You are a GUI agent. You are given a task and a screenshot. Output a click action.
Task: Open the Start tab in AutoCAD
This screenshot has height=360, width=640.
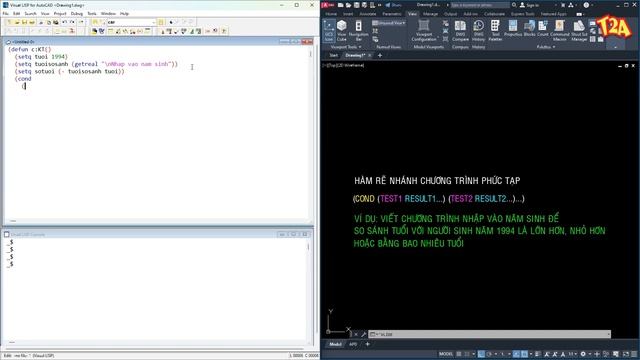tap(333, 55)
